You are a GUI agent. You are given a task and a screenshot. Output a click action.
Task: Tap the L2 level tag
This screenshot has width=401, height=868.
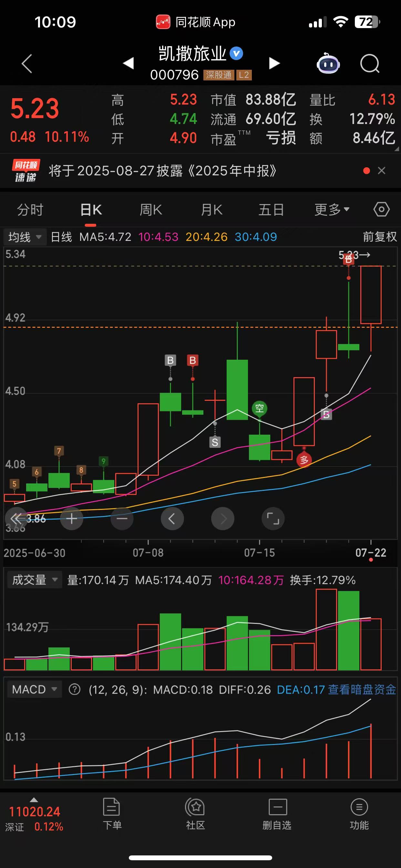pyautogui.click(x=244, y=75)
